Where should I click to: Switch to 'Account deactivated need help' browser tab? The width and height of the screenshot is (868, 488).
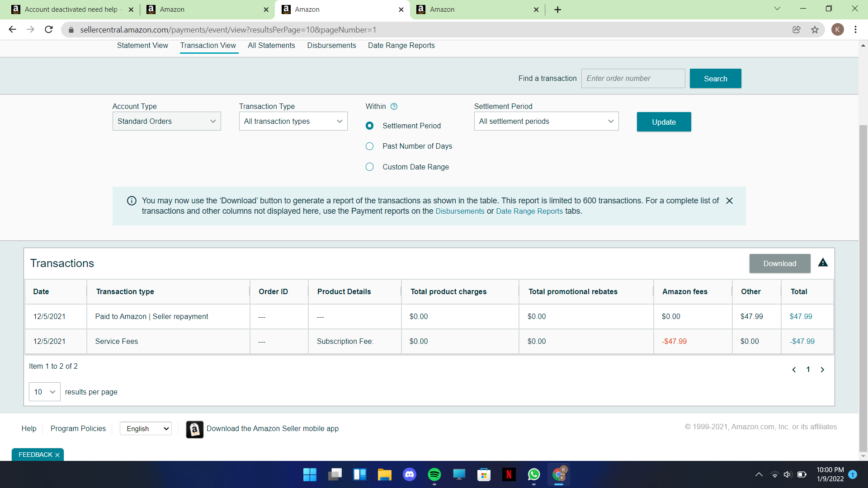pos(72,9)
